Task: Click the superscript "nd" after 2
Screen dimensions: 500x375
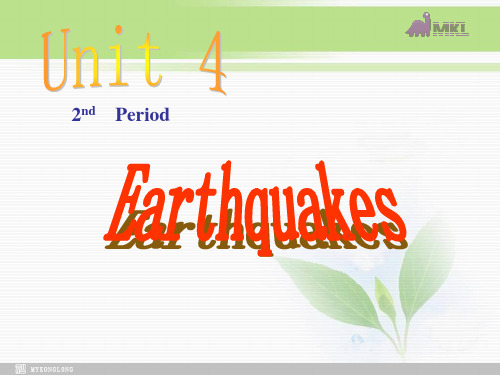Action: [88, 111]
